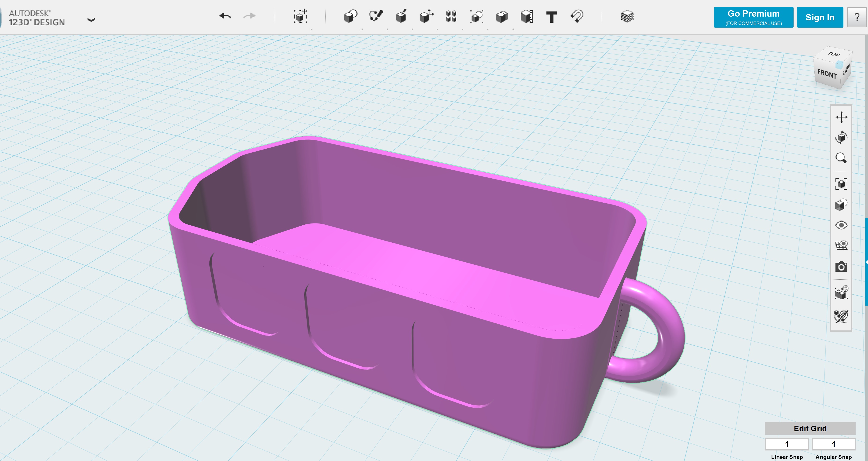Open the Material tool
Viewport: 868px width, 461px height.
tap(627, 16)
